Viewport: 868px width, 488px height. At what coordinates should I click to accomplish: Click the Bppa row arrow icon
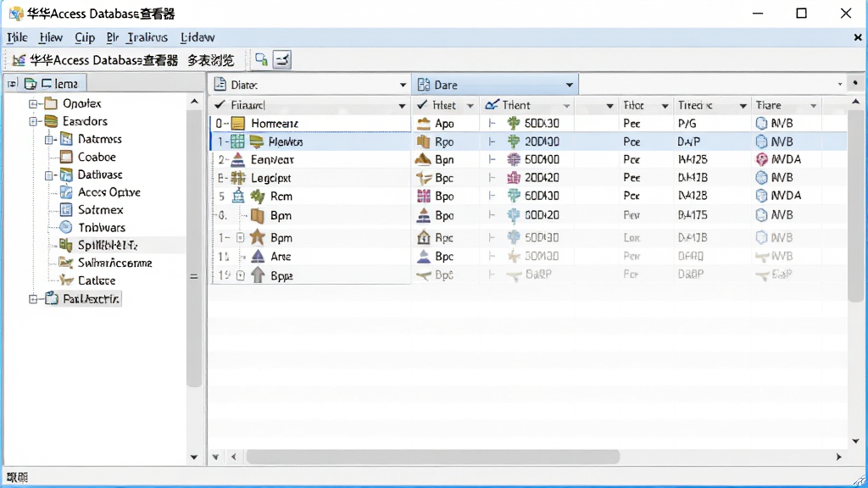pos(258,275)
